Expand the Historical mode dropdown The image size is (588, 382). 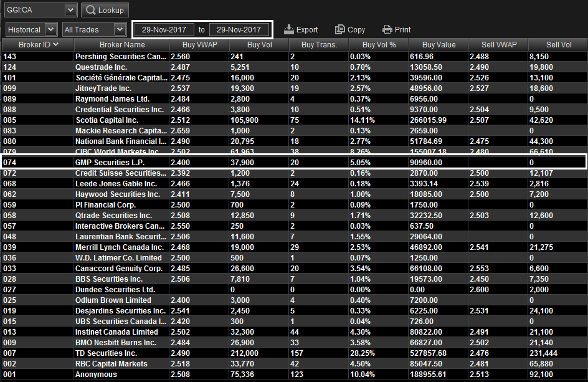point(50,30)
